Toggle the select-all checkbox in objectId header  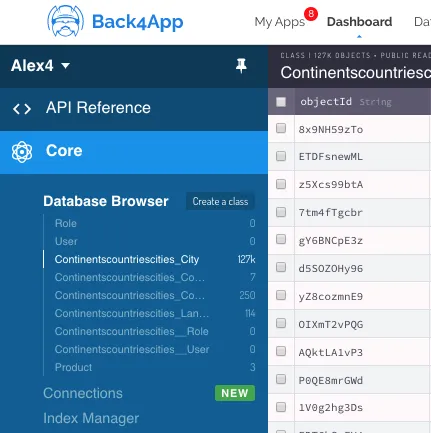tap(281, 102)
